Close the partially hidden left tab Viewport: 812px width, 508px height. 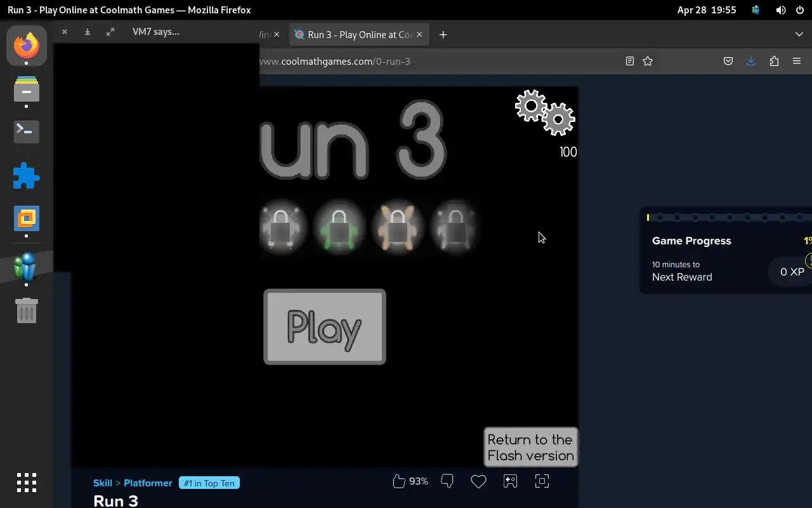[276, 34]
